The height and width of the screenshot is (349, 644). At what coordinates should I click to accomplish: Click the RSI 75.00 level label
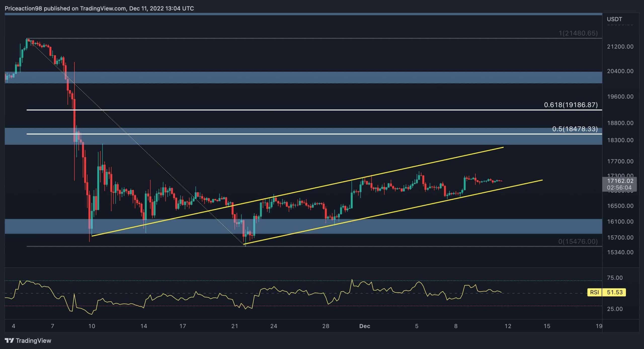[615, 278]
